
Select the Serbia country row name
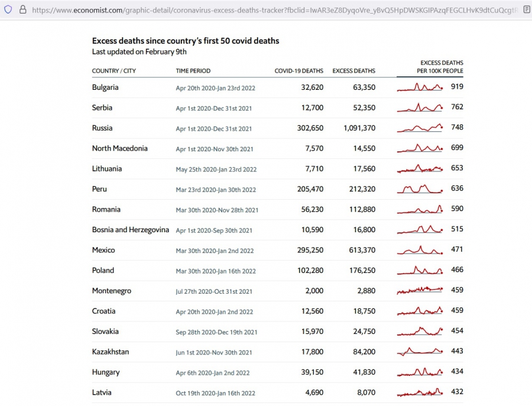coord(102,108)
